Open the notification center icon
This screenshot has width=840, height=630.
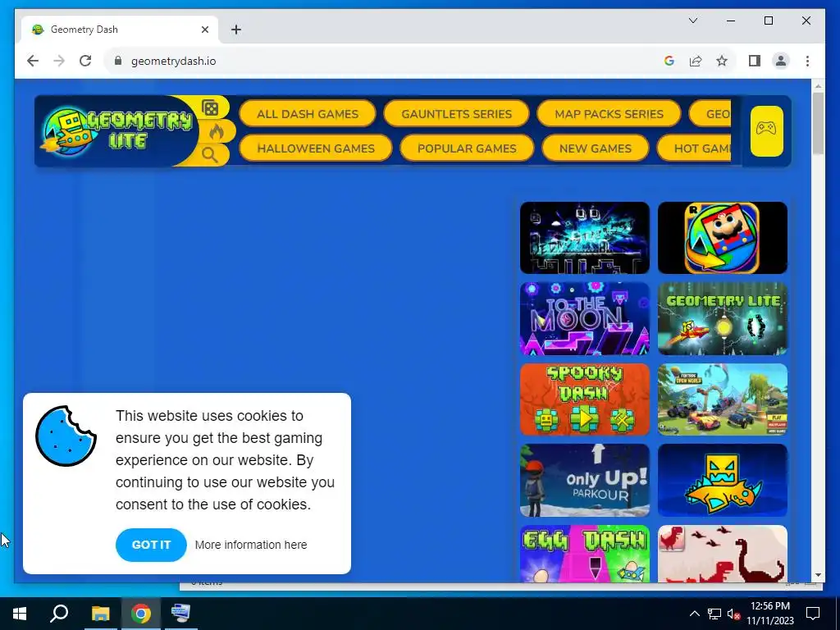[x=813, y=614]
